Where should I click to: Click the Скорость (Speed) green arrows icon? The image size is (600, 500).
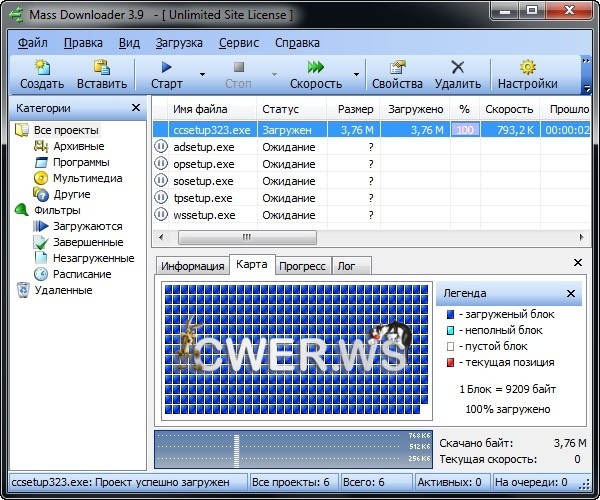tap(315, 68)
